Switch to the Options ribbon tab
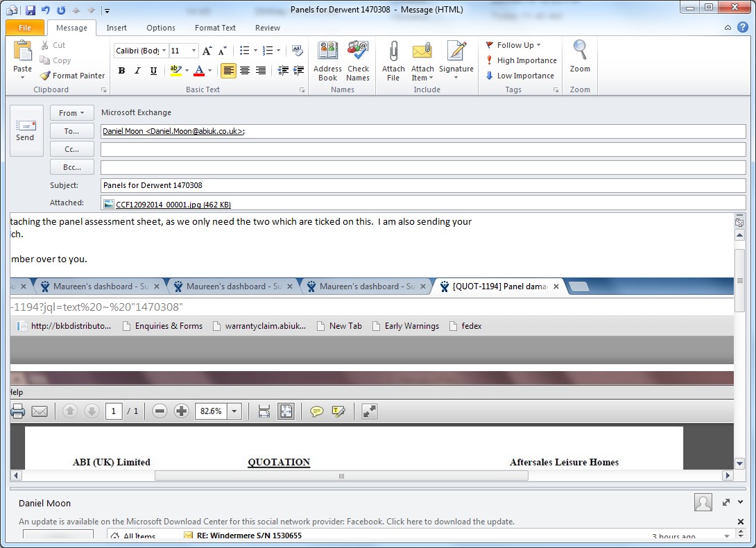The width and height of the screenshot is (756, 548). 160,28
